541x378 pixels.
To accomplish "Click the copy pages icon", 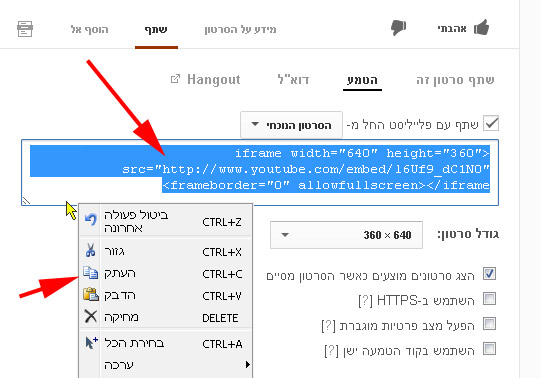I will point(90,272).
